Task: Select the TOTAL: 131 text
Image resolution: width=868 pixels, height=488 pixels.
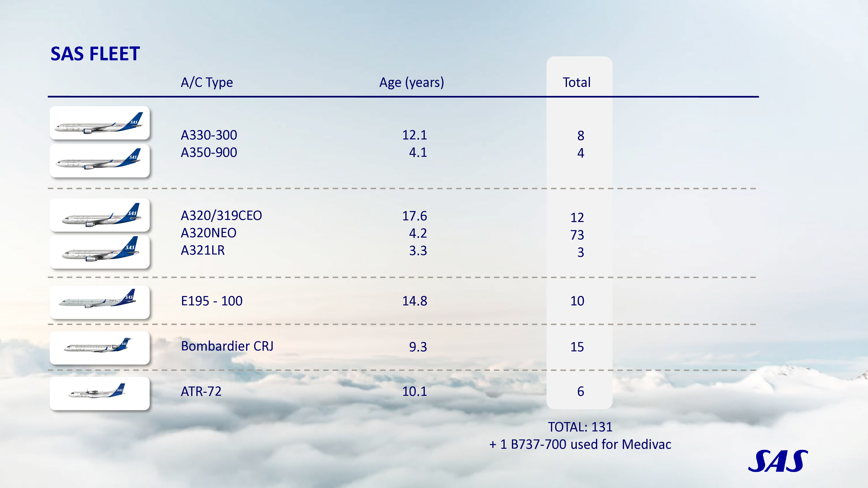Action: coord(580,427)
